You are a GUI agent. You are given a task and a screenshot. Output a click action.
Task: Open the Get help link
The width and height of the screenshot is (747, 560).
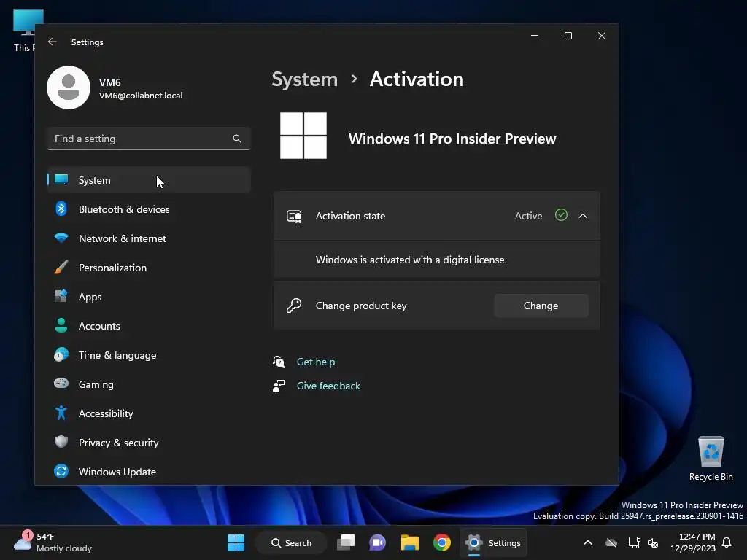[x=316, y=362]
